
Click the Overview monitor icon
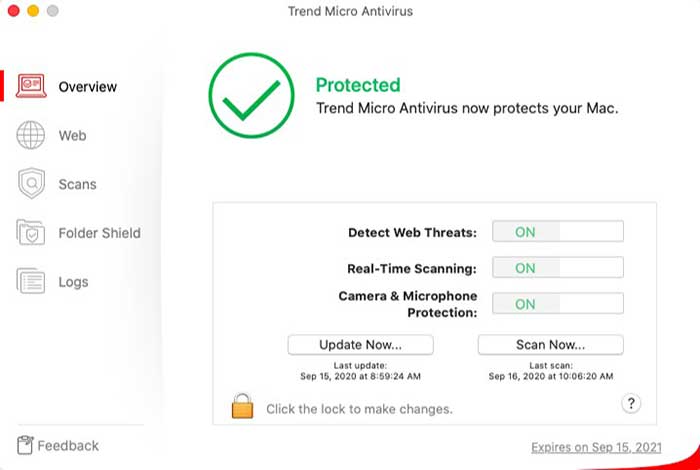coord(31,86)
